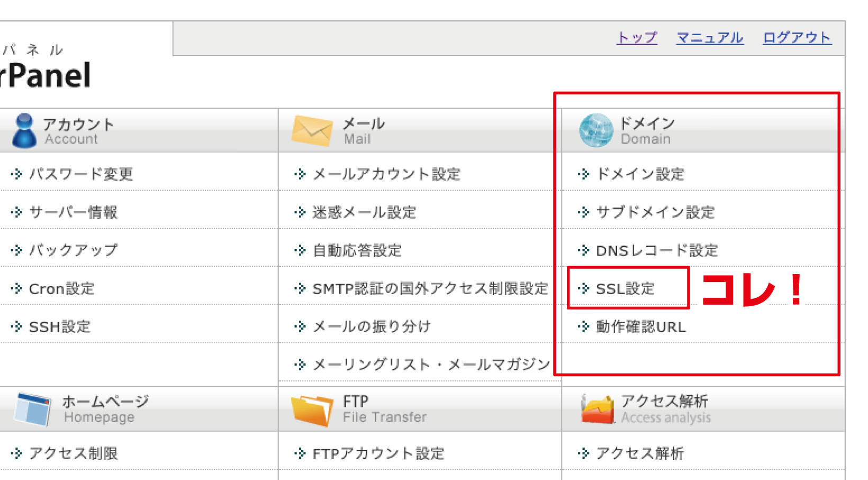Click the FTP folder icon
The height and width of the screenshot is (480, 868).
pyautogui.click(x=312, y=410)
